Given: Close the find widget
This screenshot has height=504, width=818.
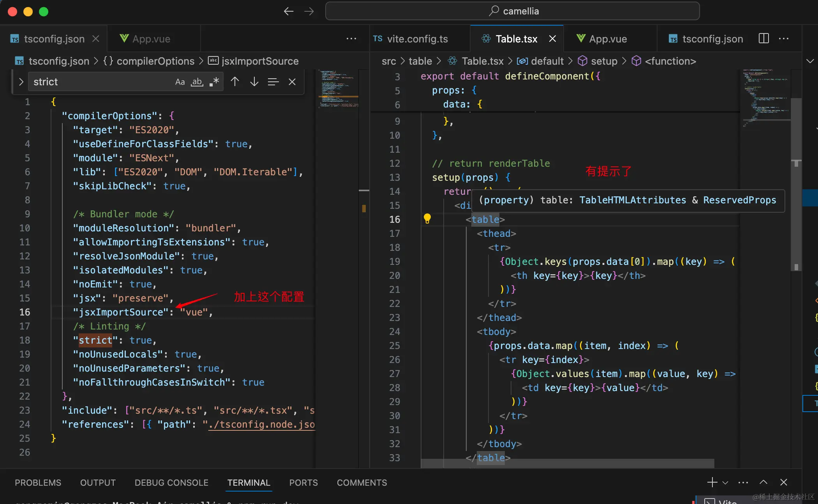Looking at the screenshot, I should coord(292,82).
